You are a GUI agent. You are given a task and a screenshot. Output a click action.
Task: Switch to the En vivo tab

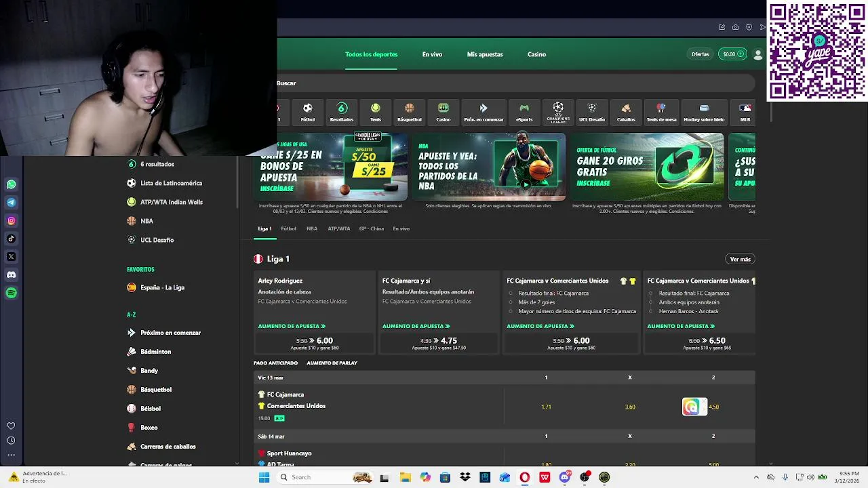click(432, 54)
